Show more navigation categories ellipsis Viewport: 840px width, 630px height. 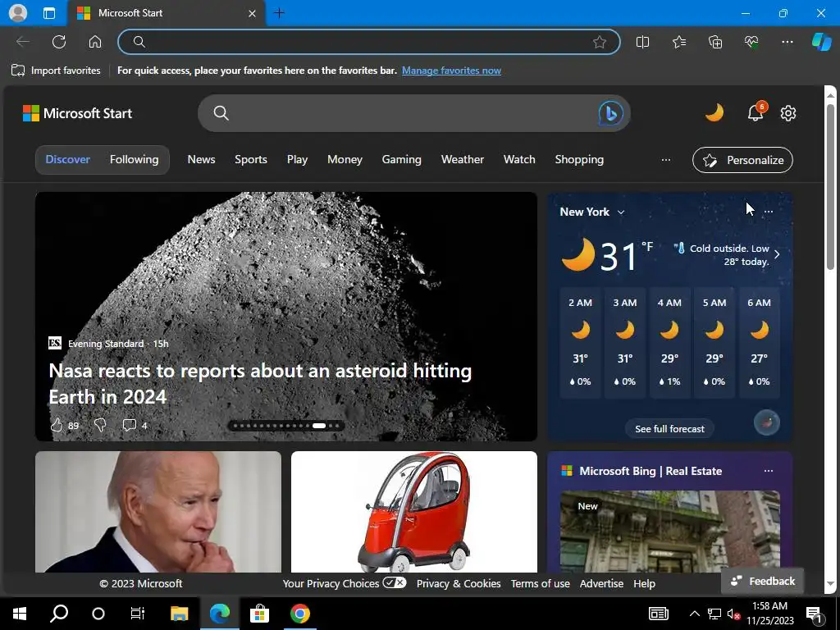point(665,160)
